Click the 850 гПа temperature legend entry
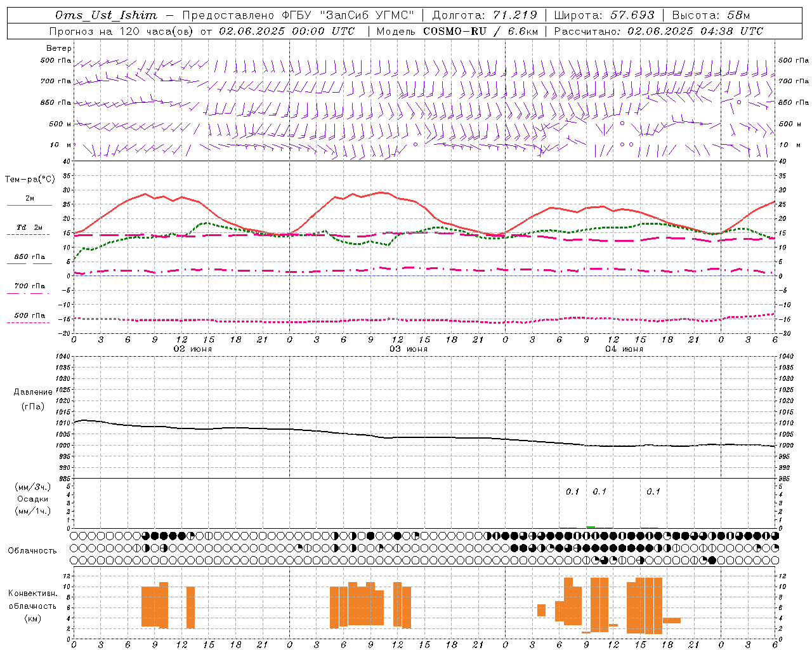 click(30, 256)
